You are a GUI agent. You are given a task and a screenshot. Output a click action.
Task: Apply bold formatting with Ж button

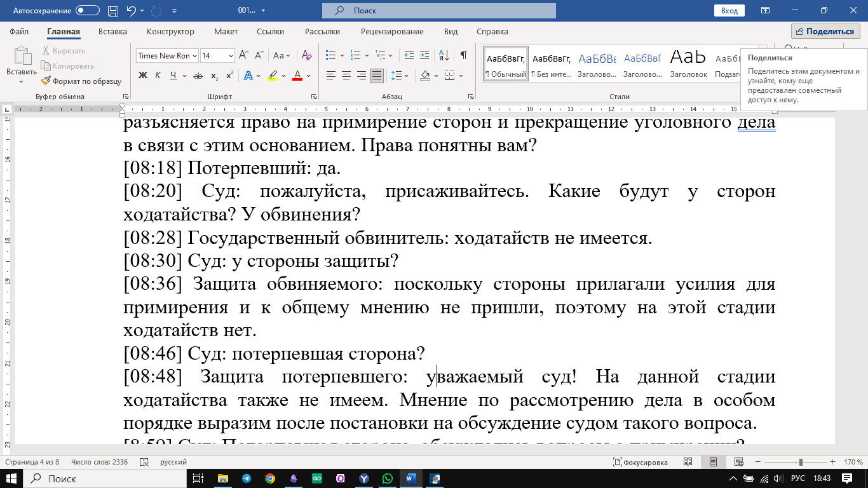[x=143, y=76]
